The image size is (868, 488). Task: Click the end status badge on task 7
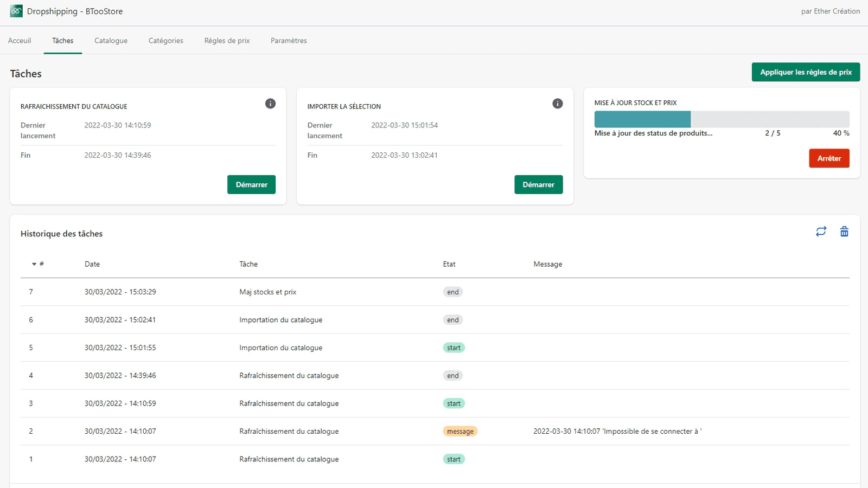point(452,292)
